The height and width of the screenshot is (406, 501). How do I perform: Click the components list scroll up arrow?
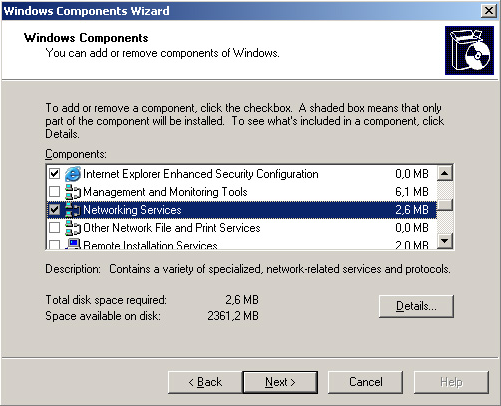tap(445, 173)
